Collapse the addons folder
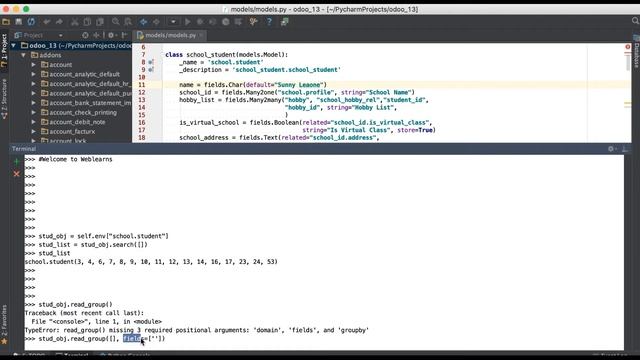Screen dimensions: 640x360 click(x=24, y=55)
